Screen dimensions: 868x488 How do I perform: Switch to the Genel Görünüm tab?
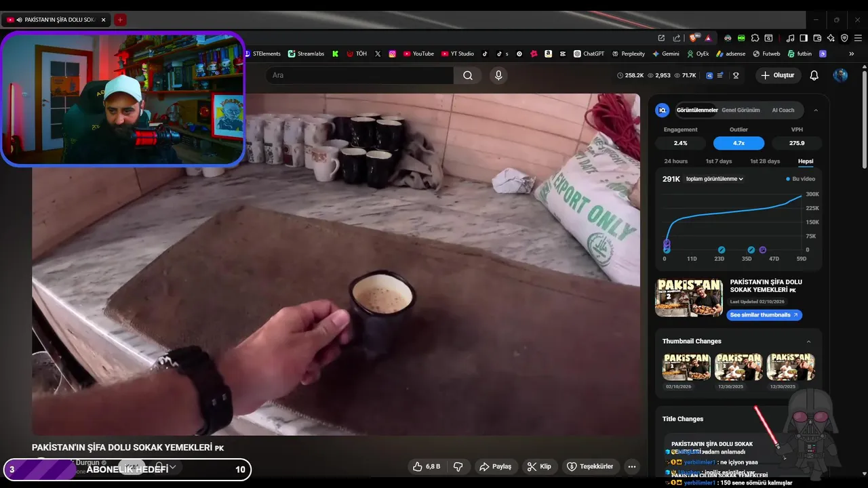coord(741,110)
